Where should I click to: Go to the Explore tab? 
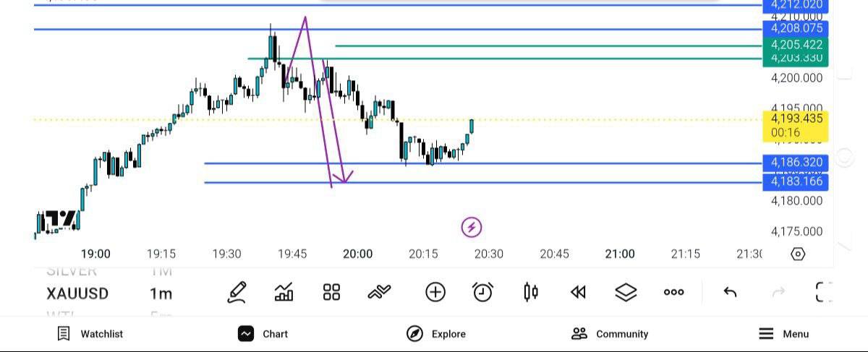point(436,334)
